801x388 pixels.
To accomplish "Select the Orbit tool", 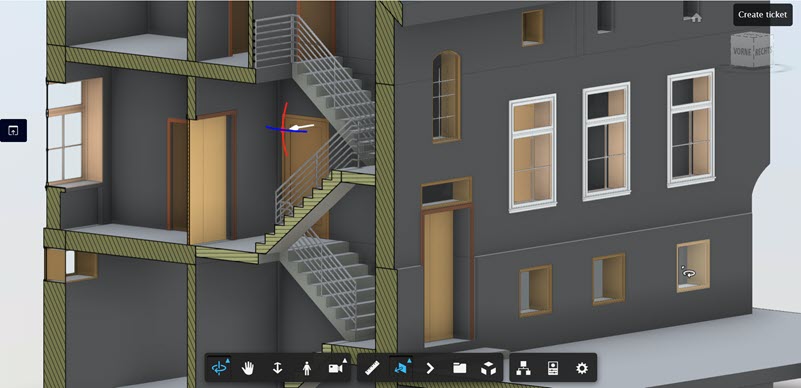I will [x=219, y=368].
